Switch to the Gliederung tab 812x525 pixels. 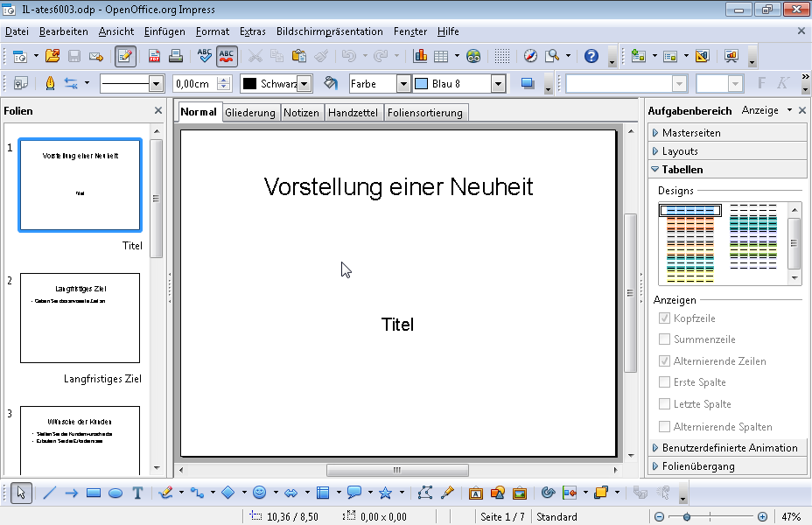tap(250, 112)
